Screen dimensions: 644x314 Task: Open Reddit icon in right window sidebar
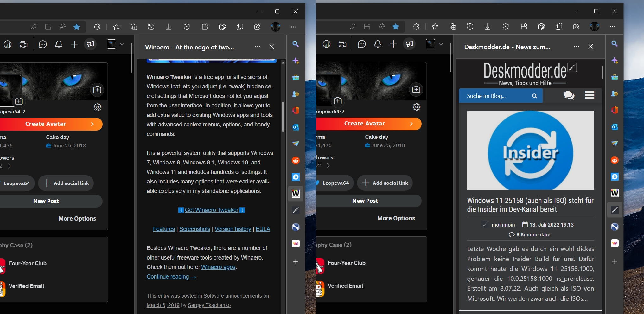point(615,160)
